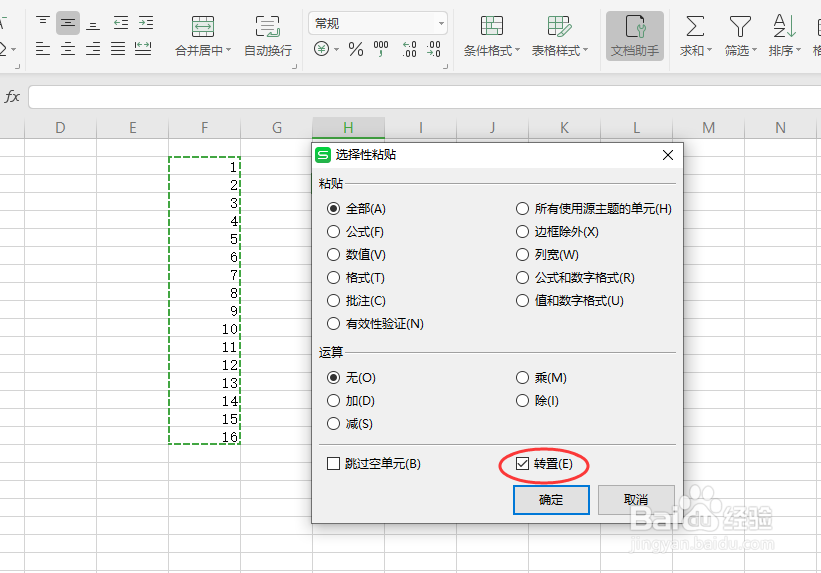Click the align left icon
This screenshot has height=573, width=821.
tap(42, 49)
